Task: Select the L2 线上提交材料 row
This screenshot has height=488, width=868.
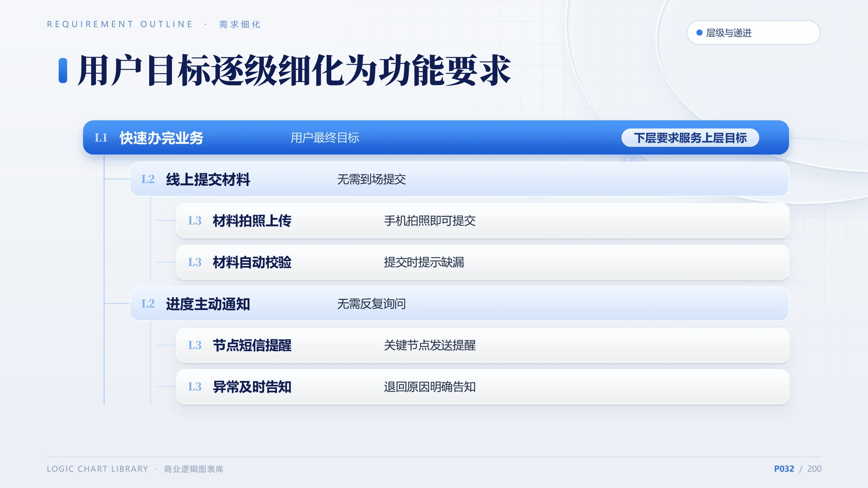Action: [x=459, y=179]
